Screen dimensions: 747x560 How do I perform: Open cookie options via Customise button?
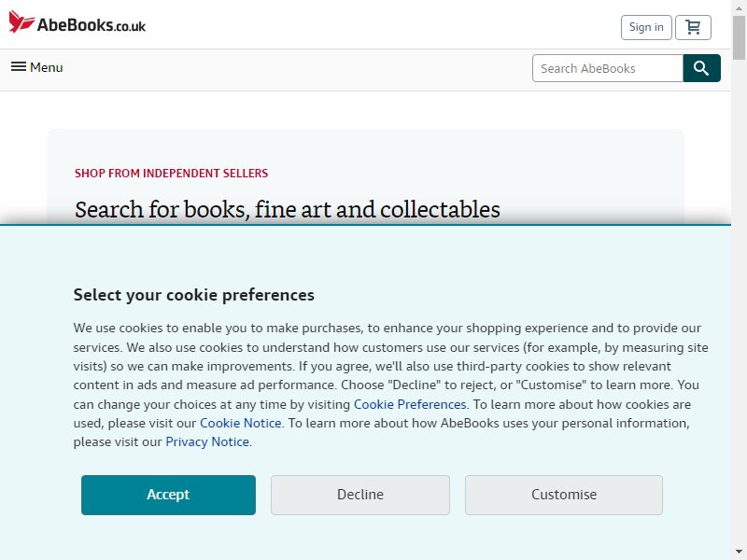[x=564, y=495]
